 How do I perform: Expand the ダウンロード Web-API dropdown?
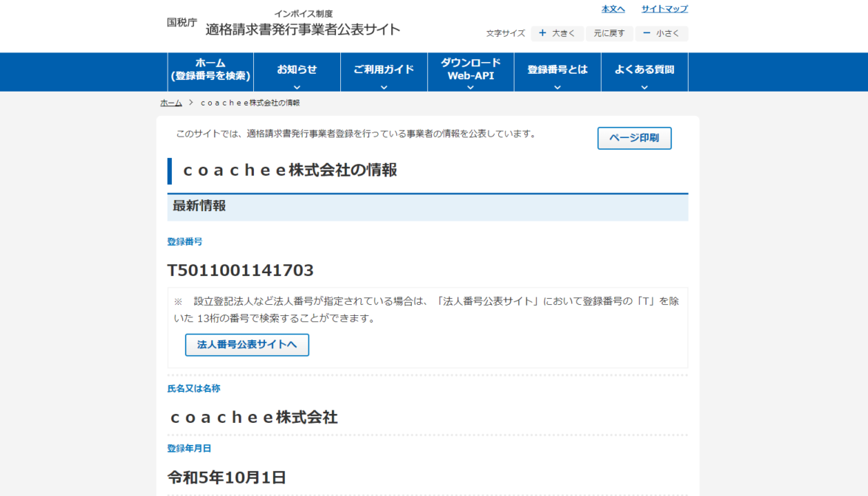tap(470, 86)
